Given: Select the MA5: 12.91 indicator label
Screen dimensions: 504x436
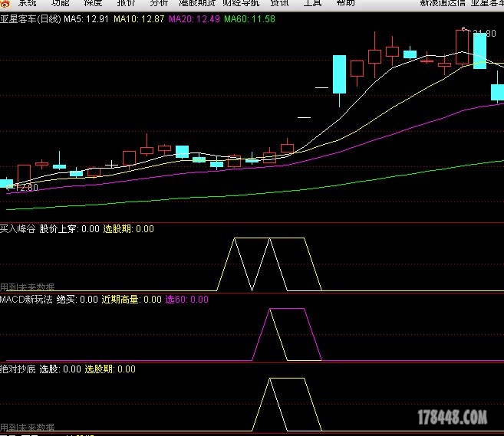Looking at the screenshot, I should coord(86,19).
